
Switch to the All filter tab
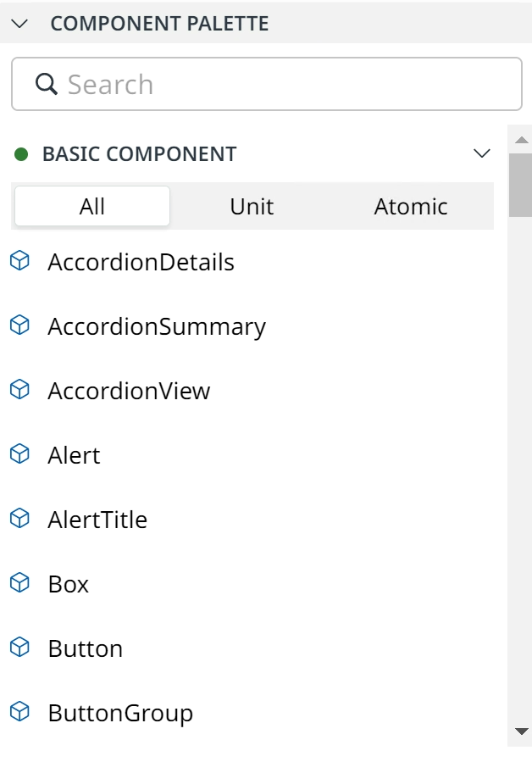coord(92,206)
